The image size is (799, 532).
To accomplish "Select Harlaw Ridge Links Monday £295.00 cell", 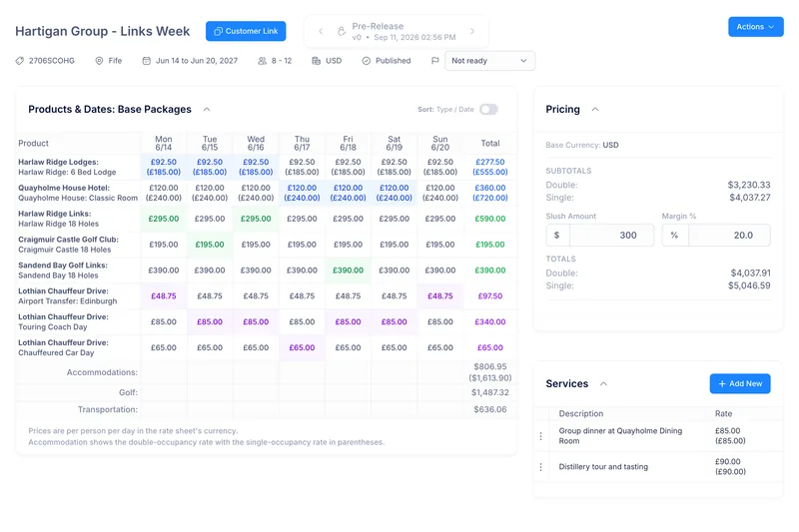I will coord(164,219).
